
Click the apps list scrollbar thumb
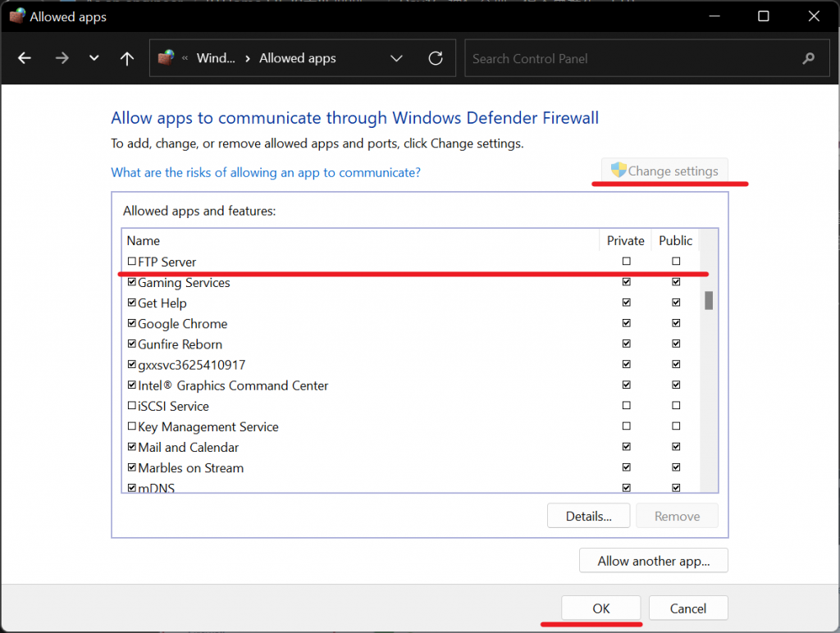click(709, 300)
